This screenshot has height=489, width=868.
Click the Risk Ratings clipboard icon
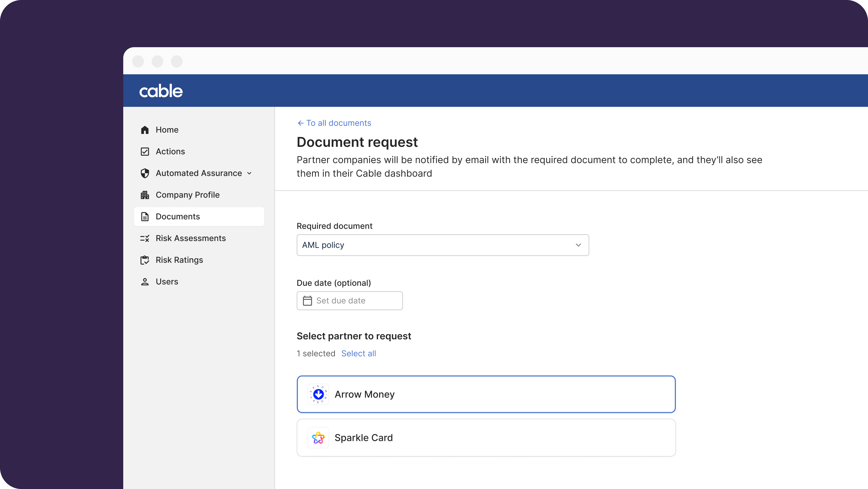point(145,260)
